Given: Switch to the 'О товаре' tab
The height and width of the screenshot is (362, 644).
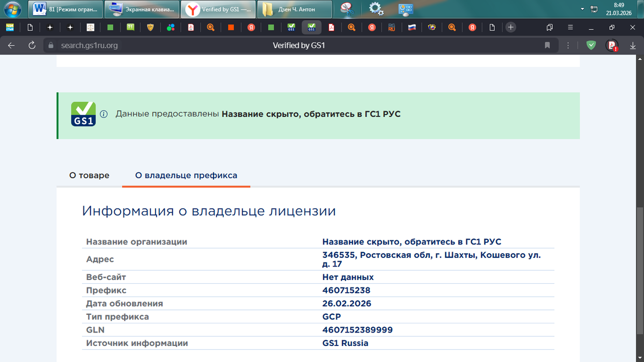Looking at the screenshot, I should (89, 175).
